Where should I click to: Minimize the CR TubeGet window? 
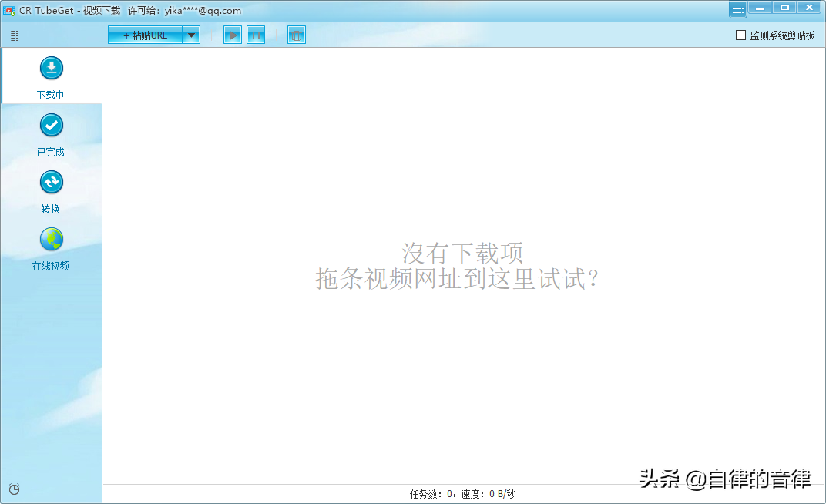click(x=760, y=8)
